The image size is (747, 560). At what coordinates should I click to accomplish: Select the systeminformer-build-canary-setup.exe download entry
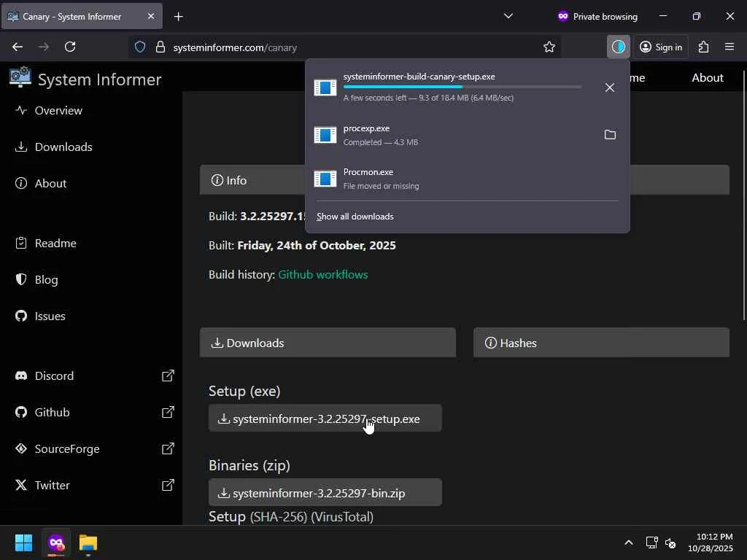[x=467, y=87]
